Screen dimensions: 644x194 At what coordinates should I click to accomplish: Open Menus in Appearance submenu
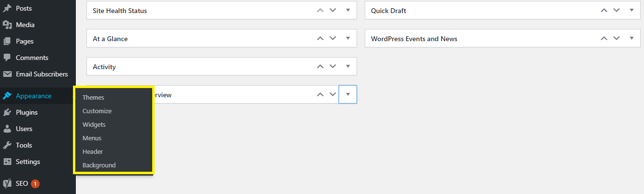coord(92,138)
